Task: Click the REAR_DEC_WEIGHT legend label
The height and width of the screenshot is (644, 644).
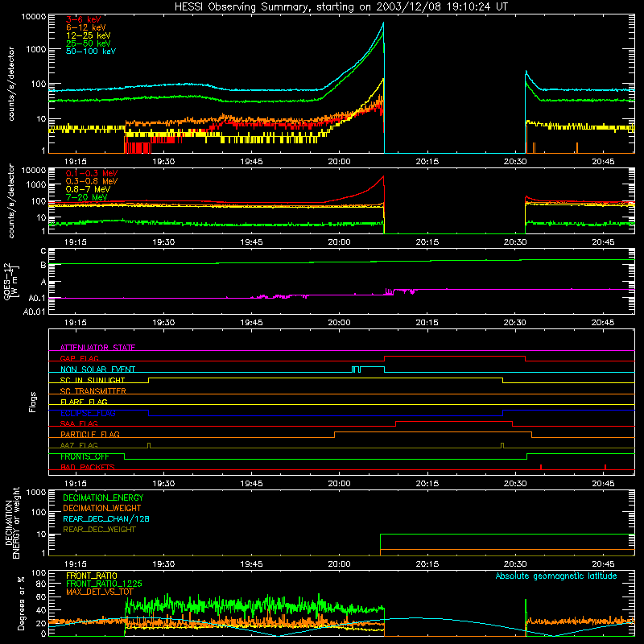Action: [x=99, y=530]
